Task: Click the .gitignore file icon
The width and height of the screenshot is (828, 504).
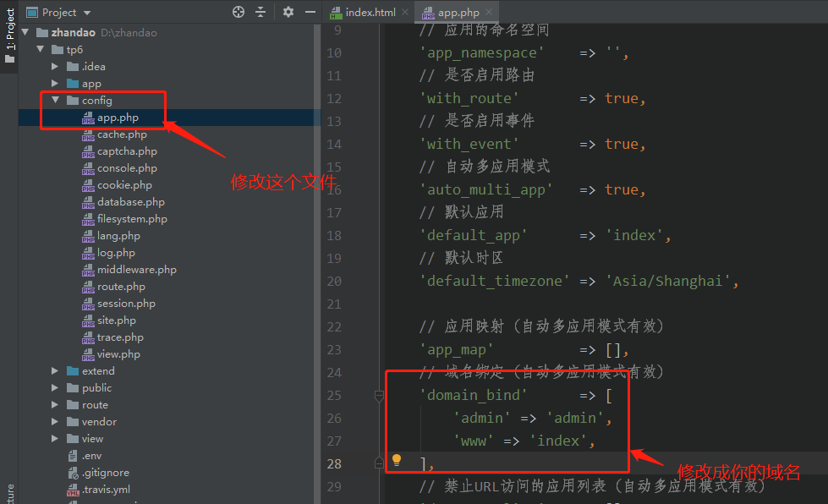Action: tap(73, 473)
